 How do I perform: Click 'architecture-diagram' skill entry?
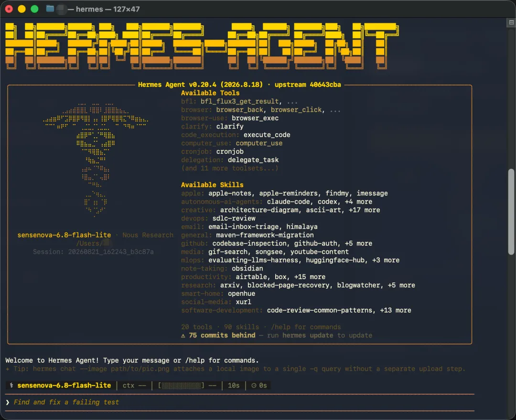click(259, 210)
